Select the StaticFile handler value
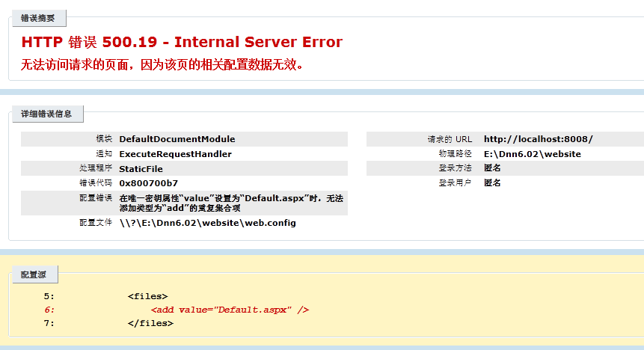The width and height of the screenshot is (644, 350). click(141, 169)
